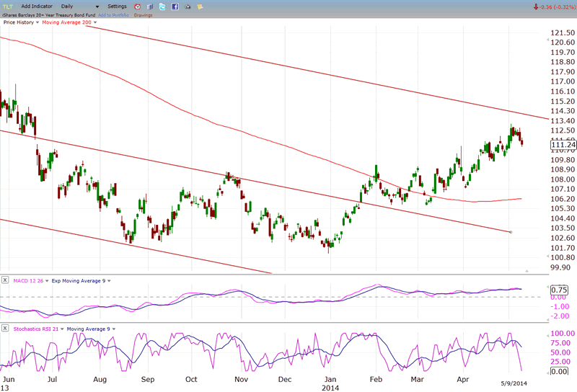Click the Twitter share icon
The image size is (577, 392).
(163, 6)
